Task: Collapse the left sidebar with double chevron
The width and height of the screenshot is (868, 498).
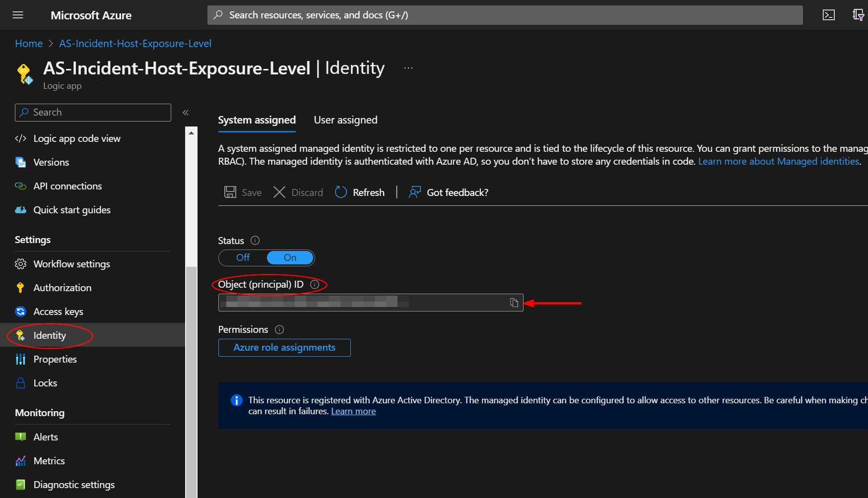Action: tap(186, 113)
